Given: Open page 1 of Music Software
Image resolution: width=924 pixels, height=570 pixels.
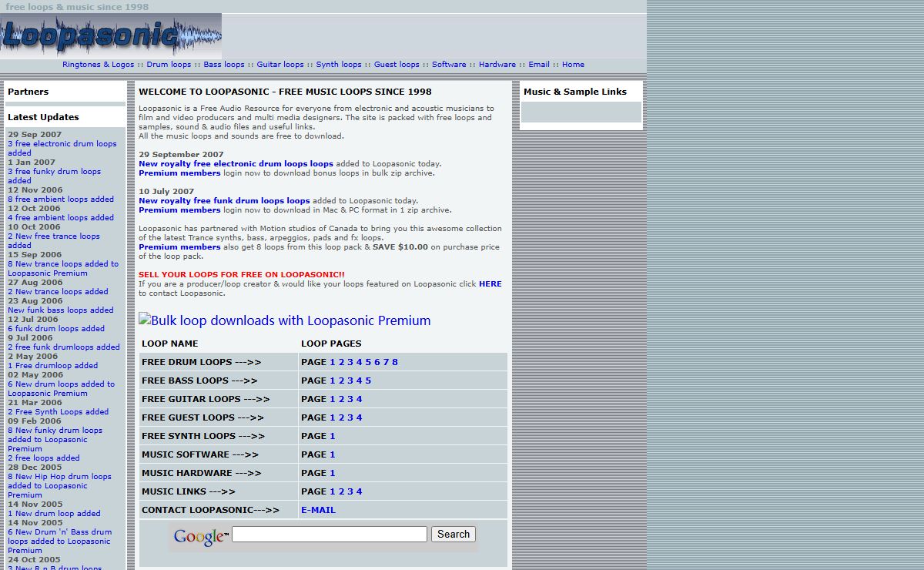Looking at the screenshot, I should pos(333,454).
